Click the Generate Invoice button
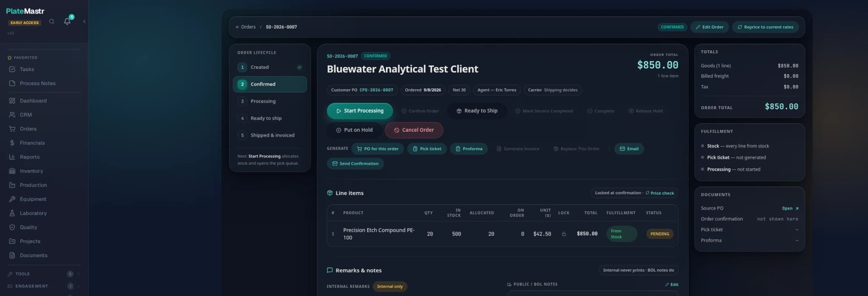The width and height of the screenshot is (868, 296). click(x=518, y=148)
